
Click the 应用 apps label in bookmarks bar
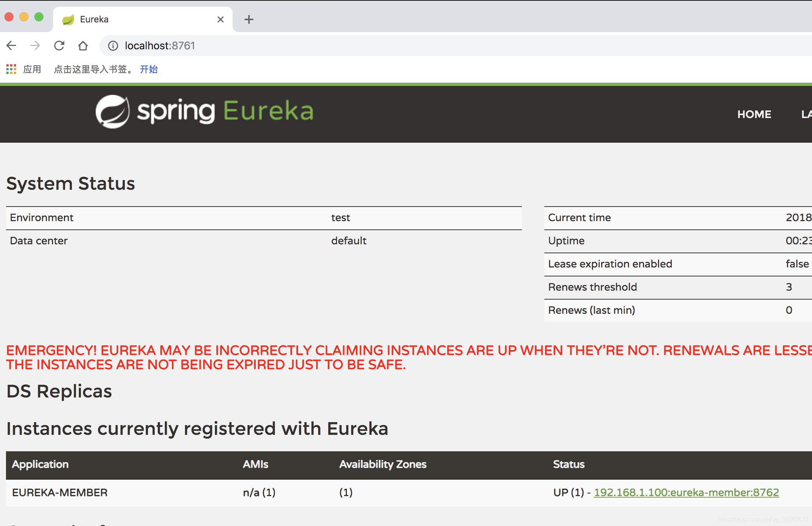(32, 69)
